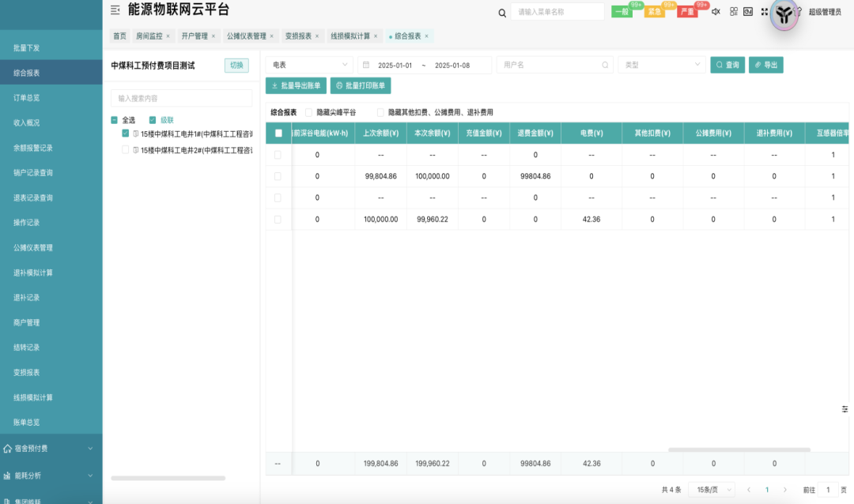Image resolution: width=854 pixels, height=504 pixels.
Task: Click the fullscreen expand icon in the header
Action: click(762, 11)
